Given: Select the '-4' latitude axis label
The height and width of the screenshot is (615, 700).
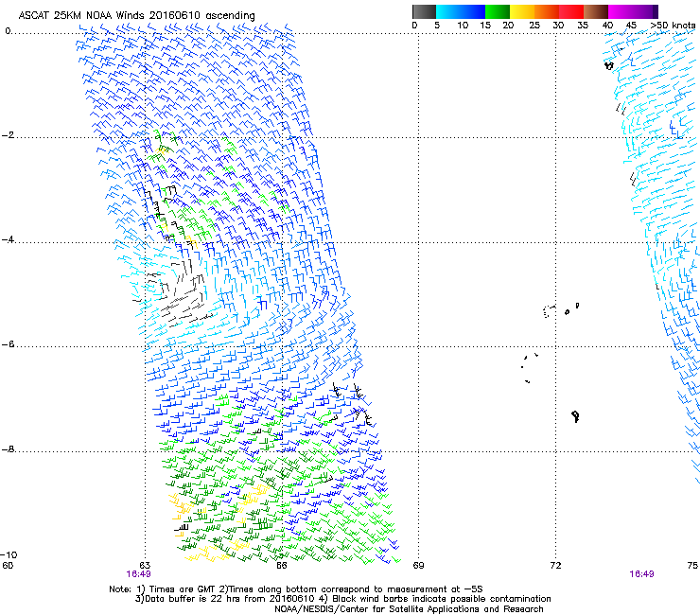Looking at the screenshot, I should (x=8, y=239).
